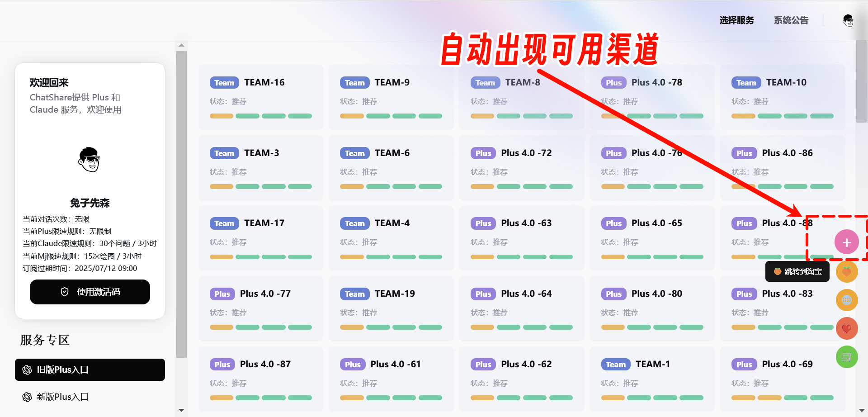The width and height of the screenshot is (868, 417).
Task: Click sidebar scroll up arrow
Action: [181, 45]
